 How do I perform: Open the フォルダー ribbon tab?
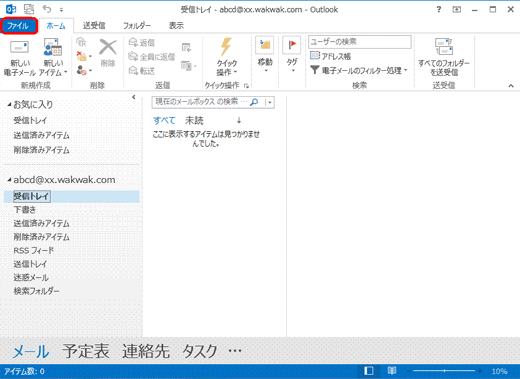tap(137, 26)
